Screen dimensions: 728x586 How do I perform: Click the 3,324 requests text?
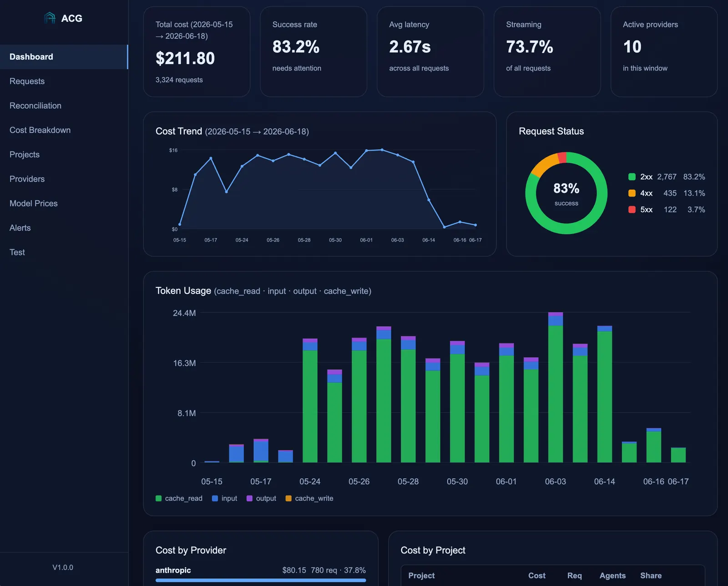tap(179, 80)
